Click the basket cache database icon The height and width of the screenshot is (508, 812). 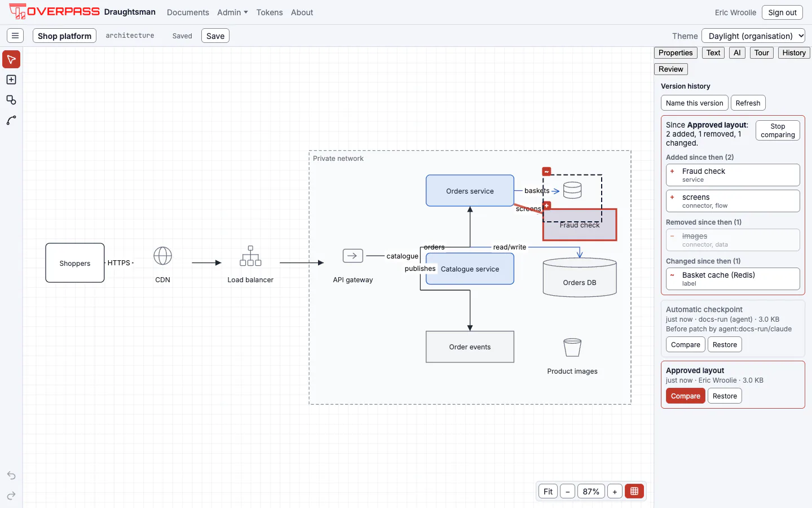(x=572, y=190)
